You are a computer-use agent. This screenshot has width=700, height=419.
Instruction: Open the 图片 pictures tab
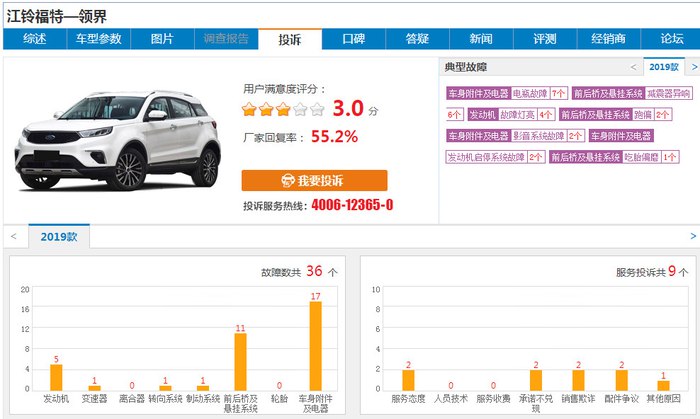(162, 39)
